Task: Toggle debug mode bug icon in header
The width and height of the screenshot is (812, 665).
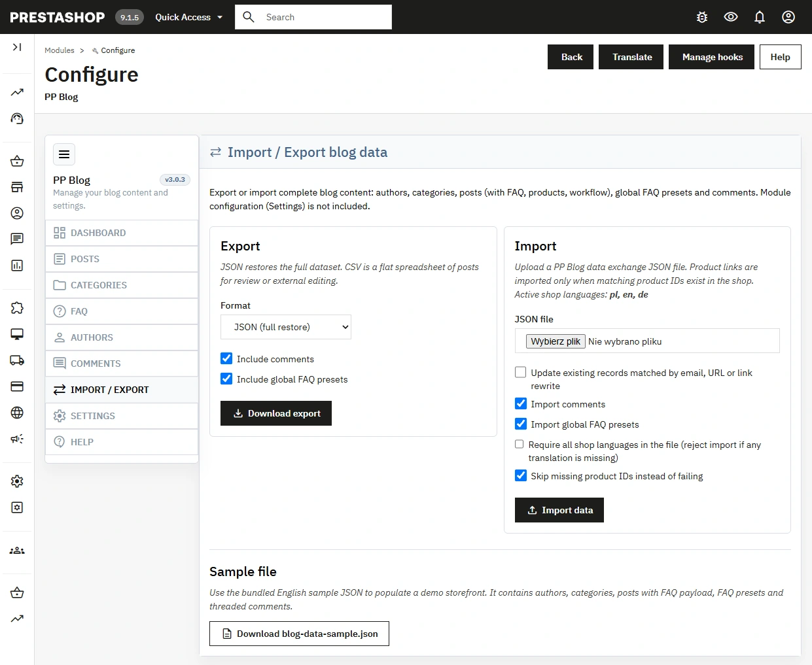Action: (702, 17)
